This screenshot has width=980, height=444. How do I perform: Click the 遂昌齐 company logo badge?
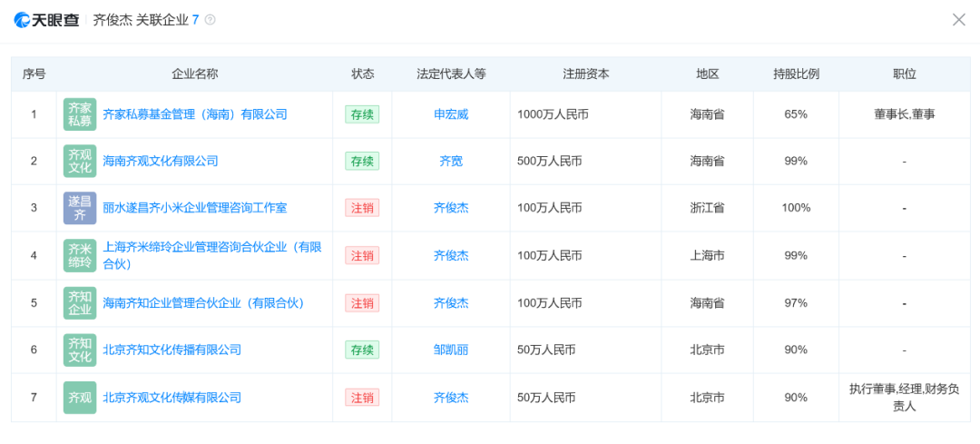pyautogui.click(x=79, y=208)
